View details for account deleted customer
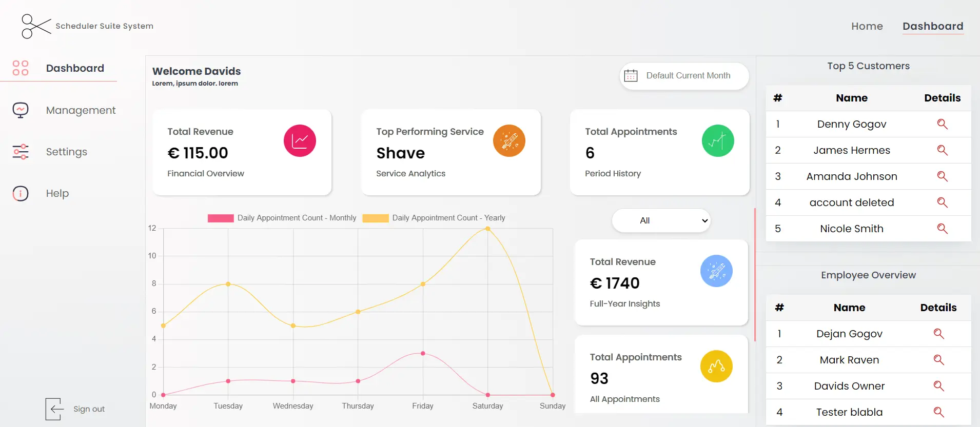Screen dimensions: 980x427 pos(942,202)
